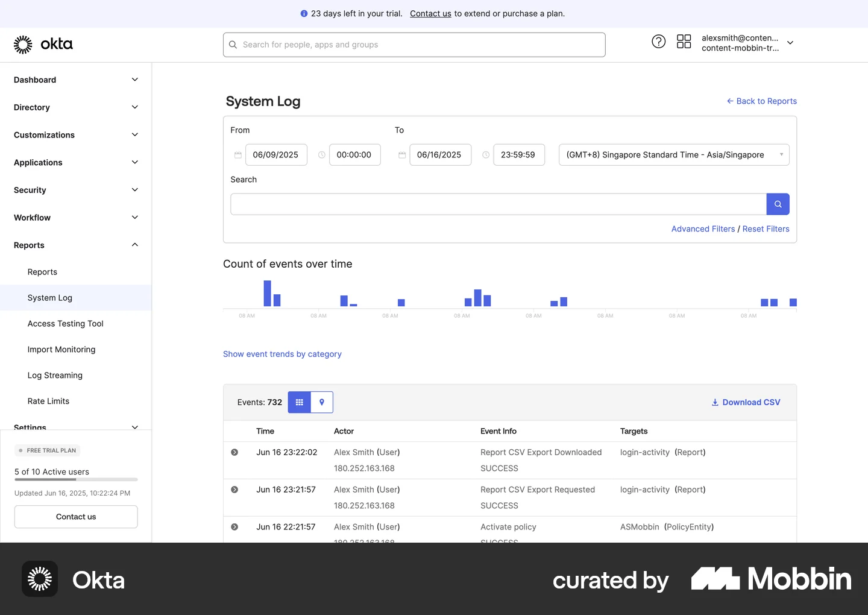The height and width of the screenshot is (615, 868).
Task: Expand event row Jun 16 23:22:02
Action: tap(234, 452)
